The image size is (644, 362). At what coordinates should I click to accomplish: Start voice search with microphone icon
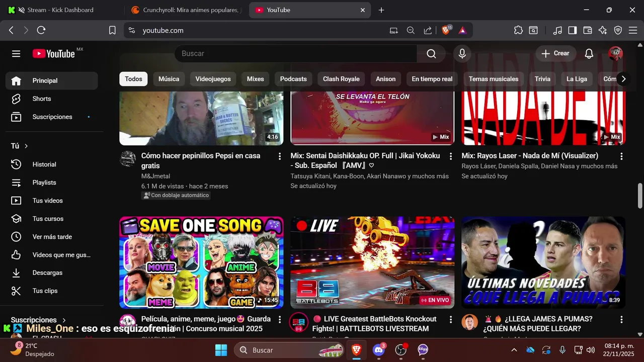tap(462, 54)
